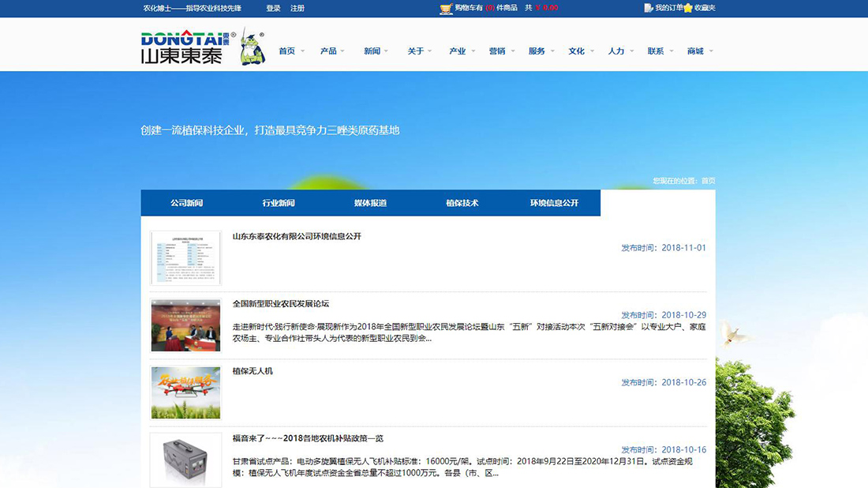868x488 pixels.
Task: Expand the 新闻 dropdown menu
Action: (x=372, y=50)
